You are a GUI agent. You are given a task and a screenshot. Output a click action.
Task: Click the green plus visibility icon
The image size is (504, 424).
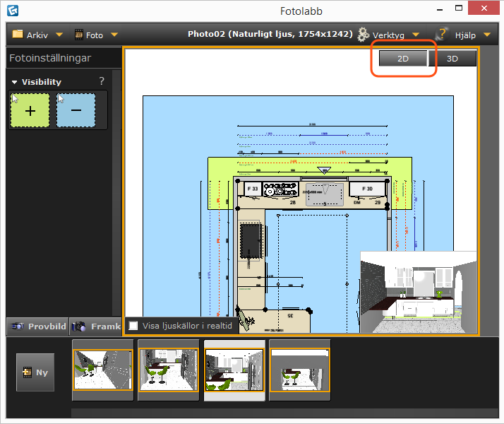pos(30,110)
